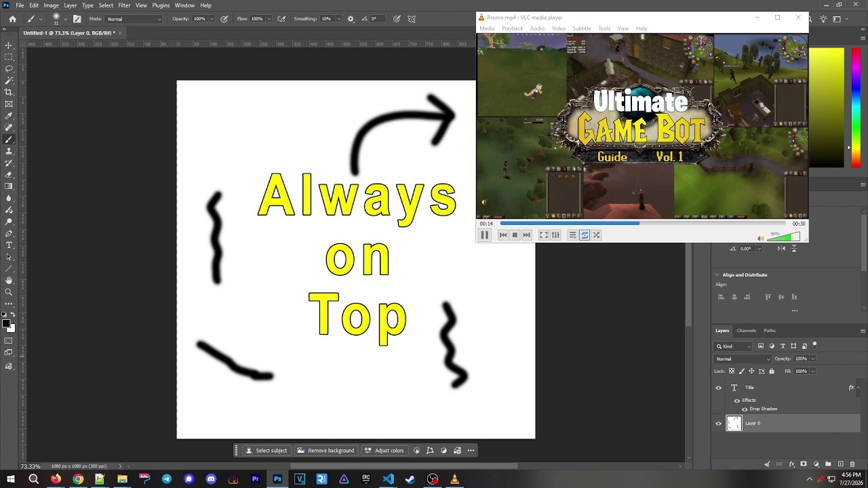Screen dimensions: 868x488
Task: Adjust VLC volume slider
Action: [783, 237]
